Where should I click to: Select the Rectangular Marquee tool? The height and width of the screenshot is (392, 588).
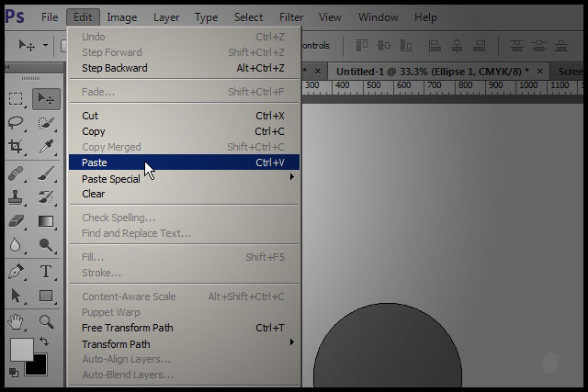(17, 99)
